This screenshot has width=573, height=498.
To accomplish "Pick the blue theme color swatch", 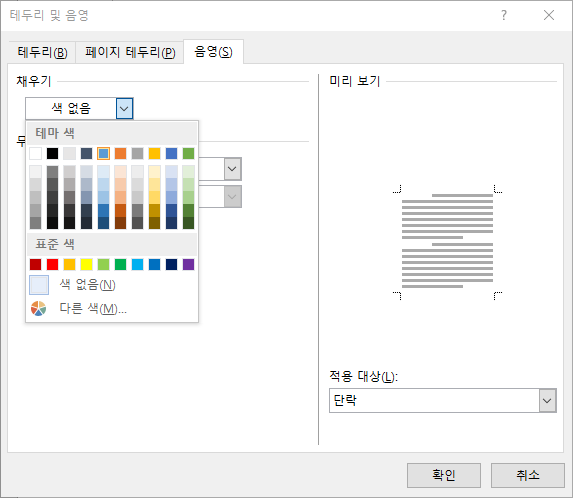I will [171, 153].
